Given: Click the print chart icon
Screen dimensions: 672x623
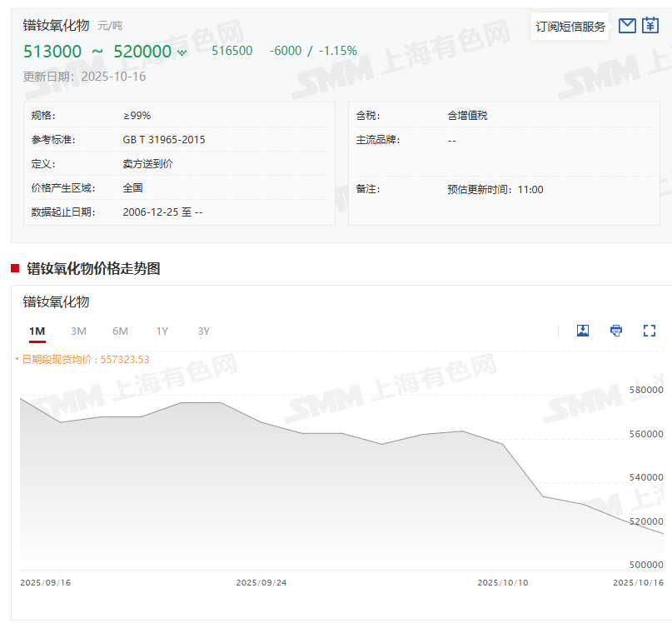Looking at the screenshot, I should click(616, 331).
